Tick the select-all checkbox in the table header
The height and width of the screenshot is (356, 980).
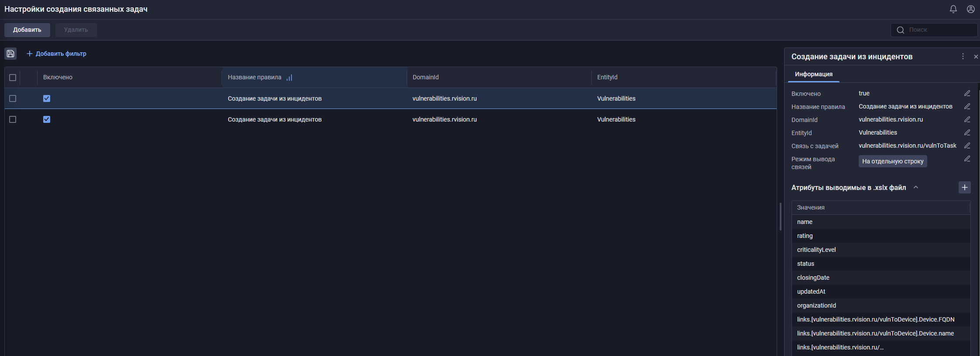[x=13, y=78]
